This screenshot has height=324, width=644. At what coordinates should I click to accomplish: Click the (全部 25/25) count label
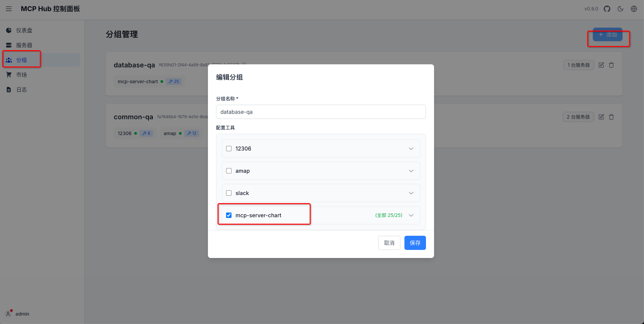point(389,215)
